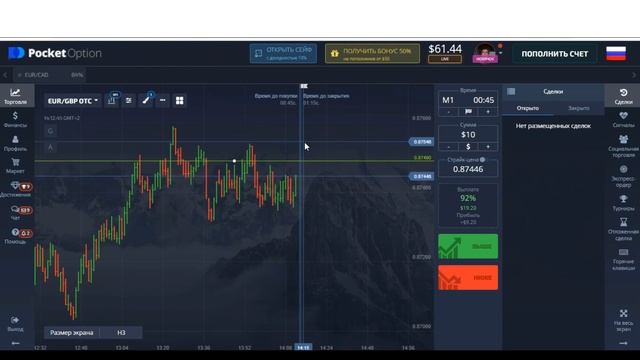Click the M1 00:45 time field
The image size is (640, 360).
point(468,100)
